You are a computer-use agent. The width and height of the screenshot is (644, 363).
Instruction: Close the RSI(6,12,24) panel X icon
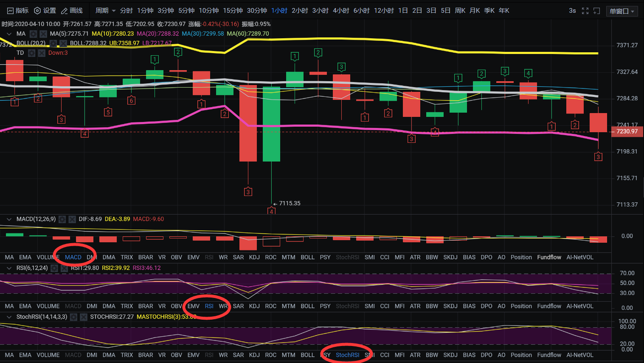coord(64,268)
